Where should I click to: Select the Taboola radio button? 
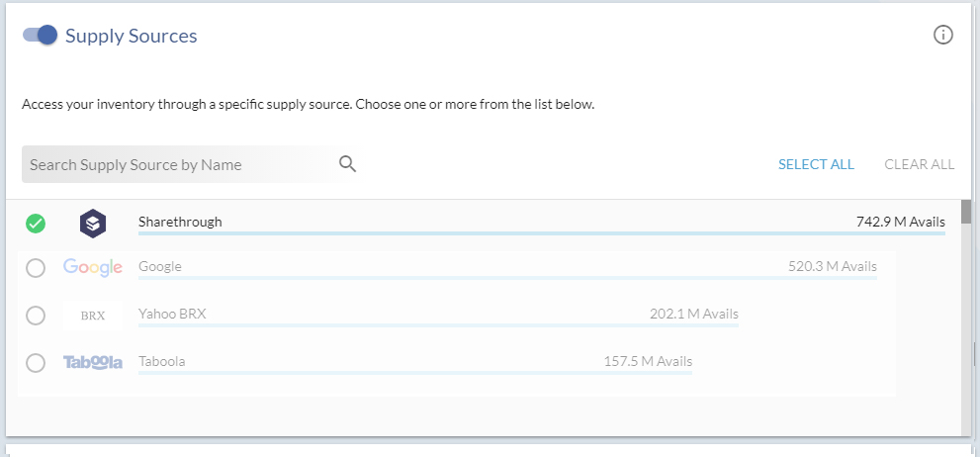click(36, 363)
